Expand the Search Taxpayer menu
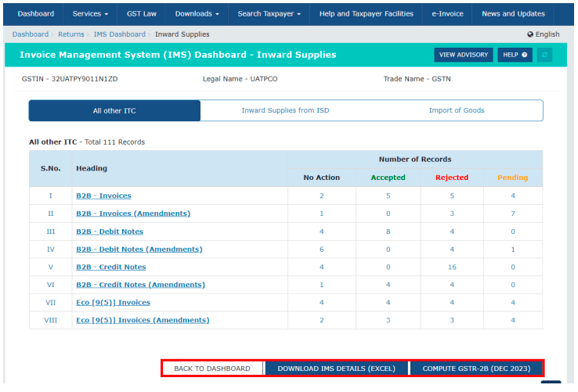 click(x=269, y=13)
